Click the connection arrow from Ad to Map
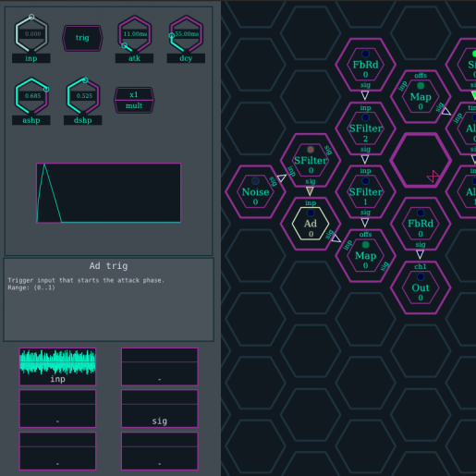Viewport: 476px width, 476px height. point(336,238)
